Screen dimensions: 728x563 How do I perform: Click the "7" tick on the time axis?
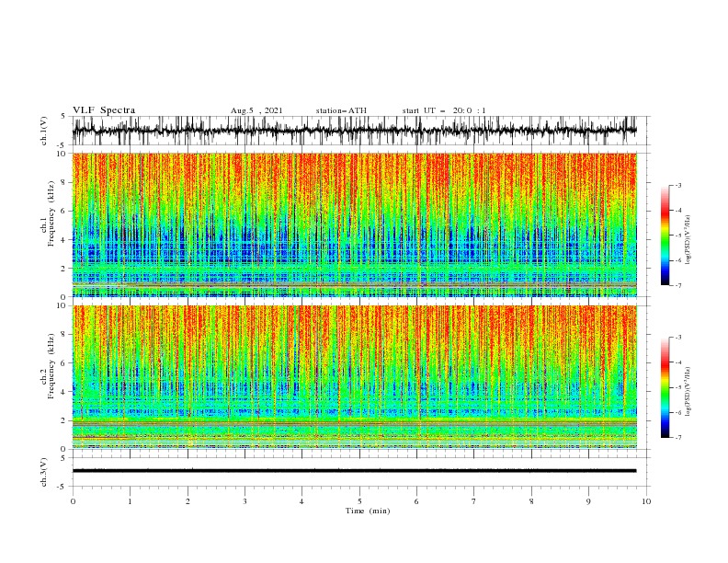pyautogui.click(x=473, y=501)
